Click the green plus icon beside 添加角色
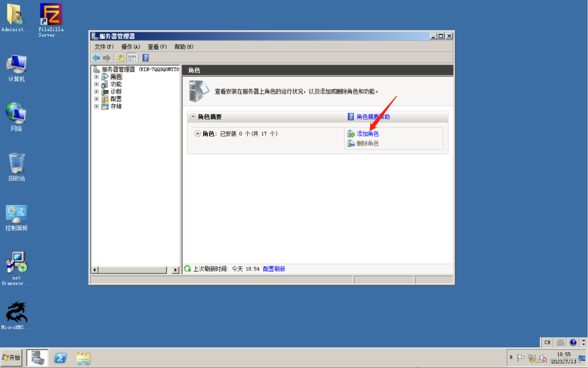 (x=351, y=133)
